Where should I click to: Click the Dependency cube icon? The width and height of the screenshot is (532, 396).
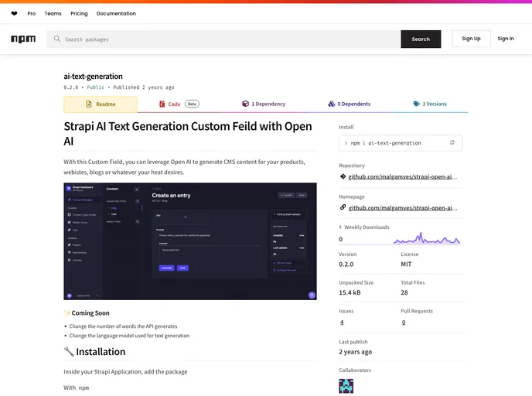click(x=245, y=104)
